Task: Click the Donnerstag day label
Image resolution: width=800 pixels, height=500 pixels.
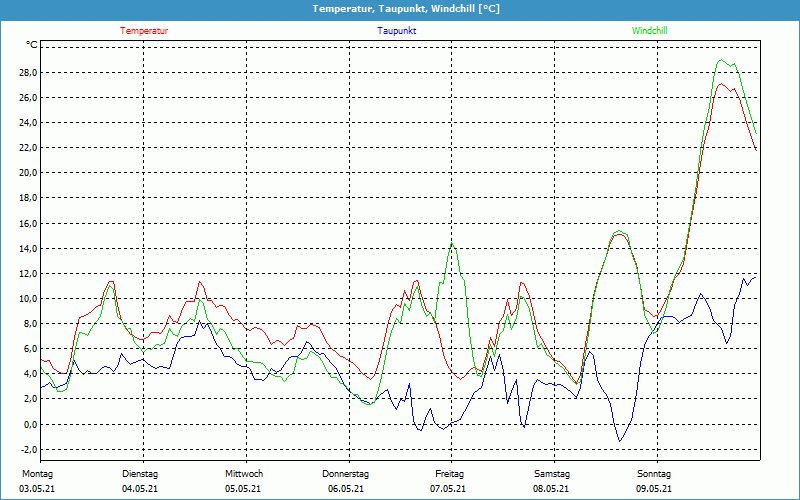Action: pyautogui.click(x=345, y=474)
